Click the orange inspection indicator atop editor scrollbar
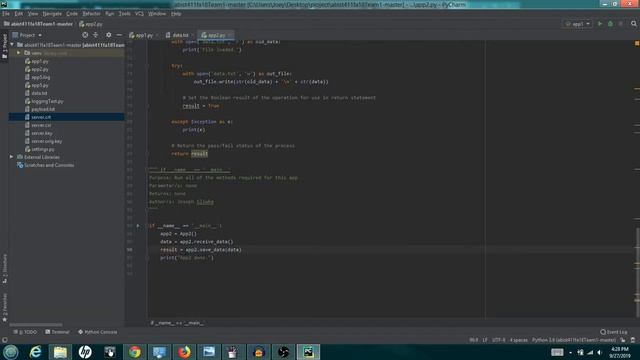 coord(637,43)
